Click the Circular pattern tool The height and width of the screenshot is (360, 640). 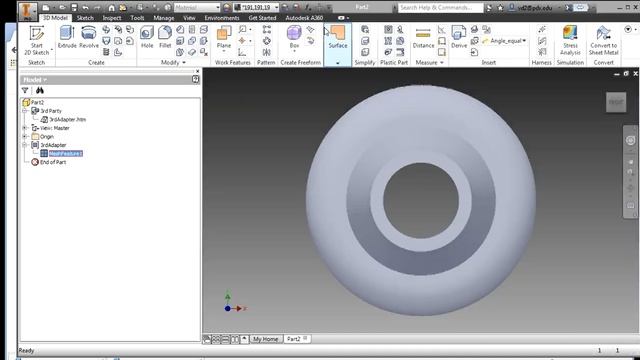tap(267, 41)
